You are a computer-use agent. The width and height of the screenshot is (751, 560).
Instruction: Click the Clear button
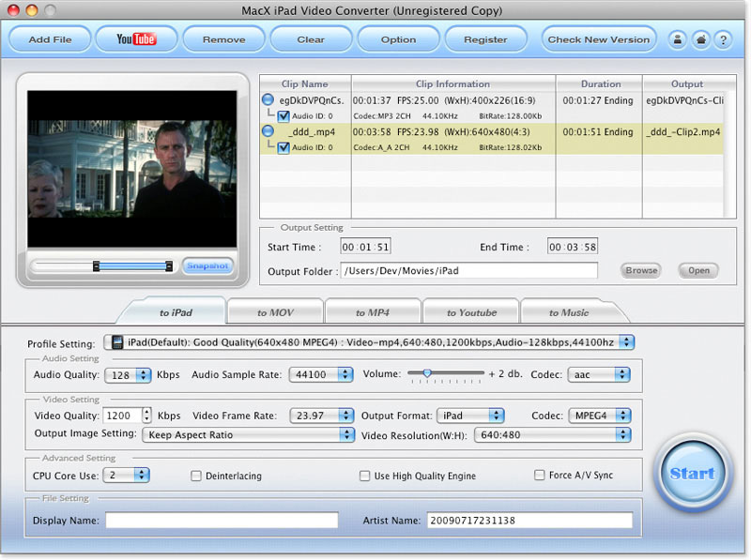(311, 39)
